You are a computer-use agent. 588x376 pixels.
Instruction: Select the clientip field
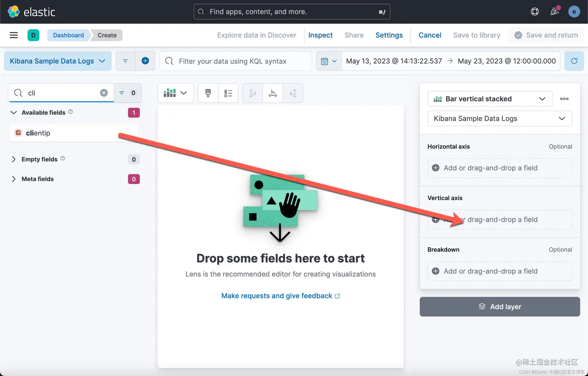pyautogui.click(x=74, y=133)
